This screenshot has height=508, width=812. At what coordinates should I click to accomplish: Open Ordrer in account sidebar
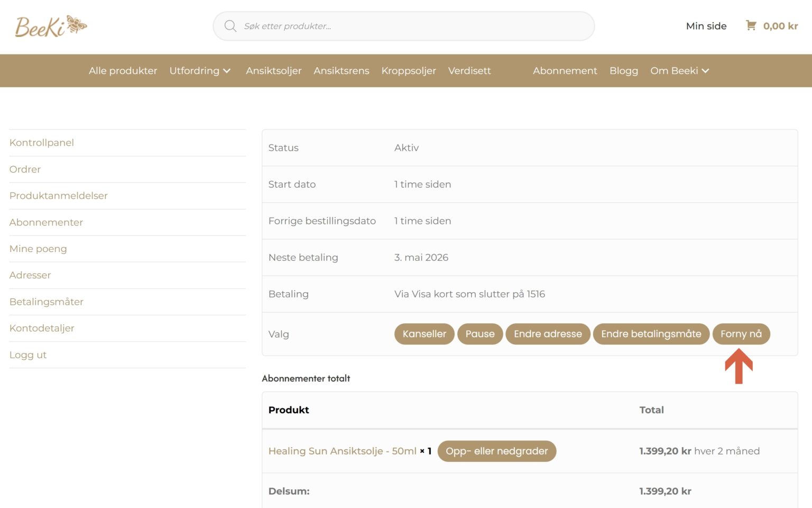click(25, 169)
